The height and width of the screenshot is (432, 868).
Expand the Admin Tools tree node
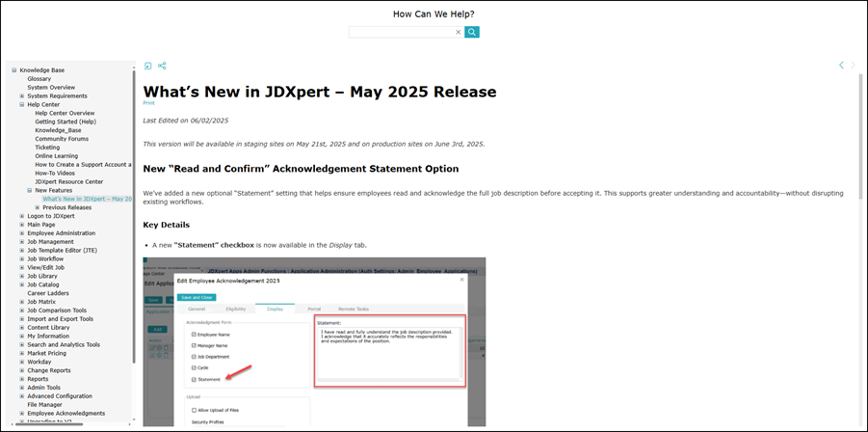(22, 388)
